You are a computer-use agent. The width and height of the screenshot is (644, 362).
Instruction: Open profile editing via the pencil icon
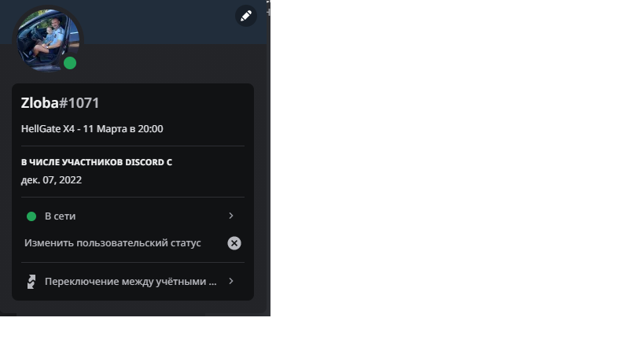[x=246, y=16]
